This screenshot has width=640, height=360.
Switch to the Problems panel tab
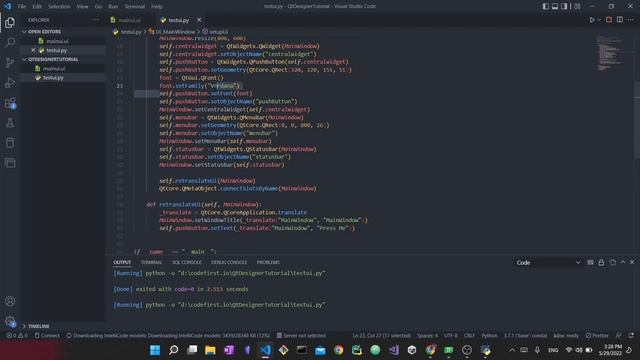coord(268,262)
